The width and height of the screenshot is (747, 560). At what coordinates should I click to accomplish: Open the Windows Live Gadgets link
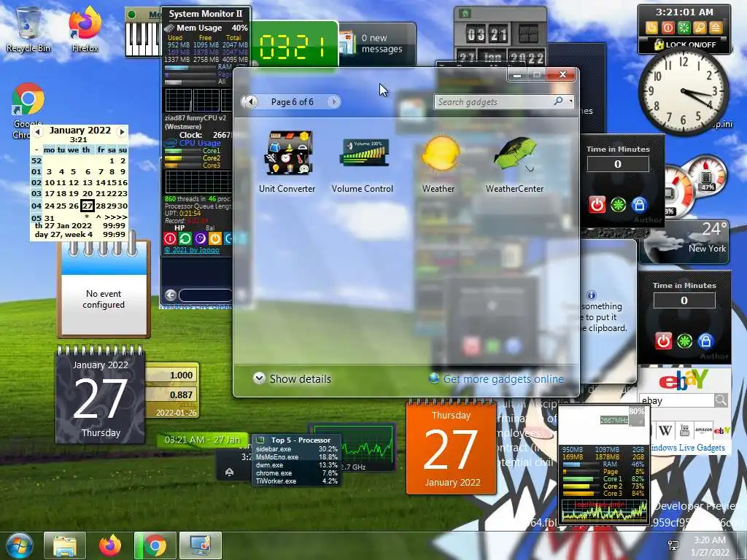(688, 448)
